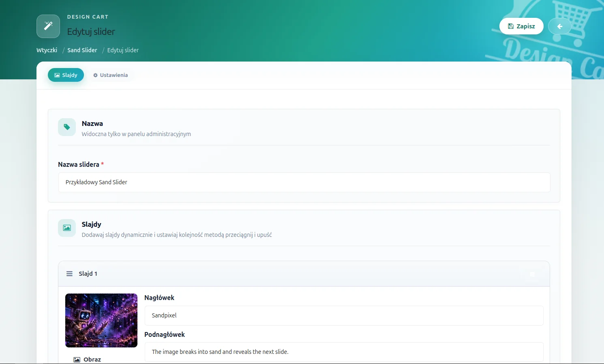Click the DESIGN CART label

pos(88,17)
